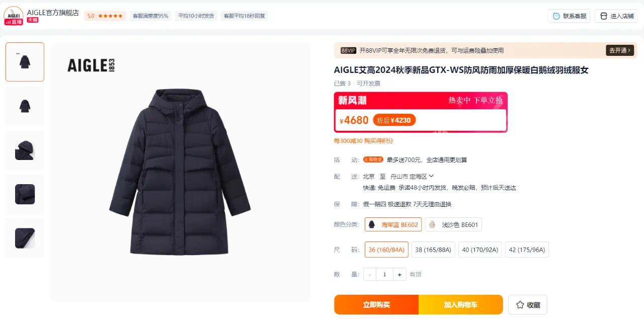Viewport: 644px width, 319px height.
Task: Click the 购物金 orange badge
Action: pyautogui.click(x=373, y=159)
